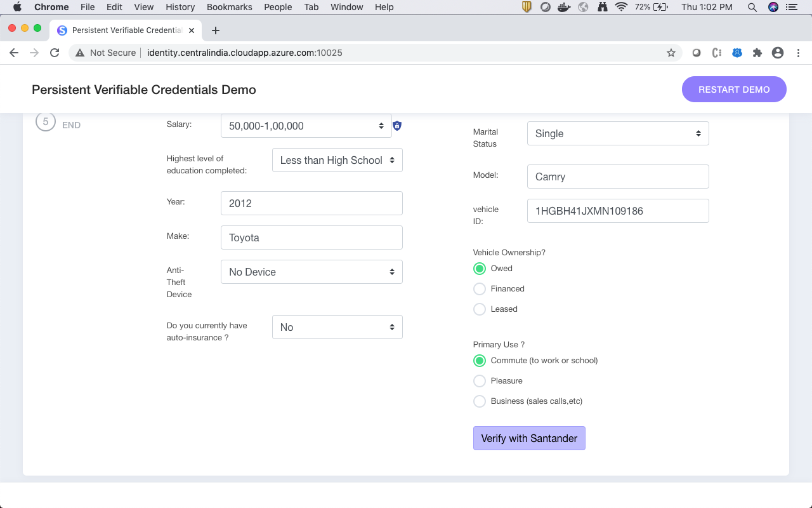Open the Bookmarks menu
Image resolution: width=812 pixels, height=508 pixels.
coord(230,7)
